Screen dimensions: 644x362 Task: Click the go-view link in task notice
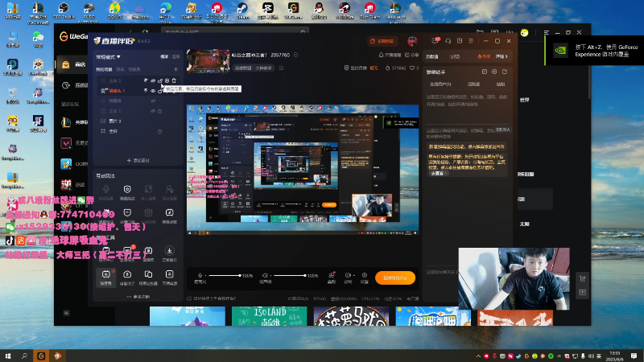click(439, 174)
